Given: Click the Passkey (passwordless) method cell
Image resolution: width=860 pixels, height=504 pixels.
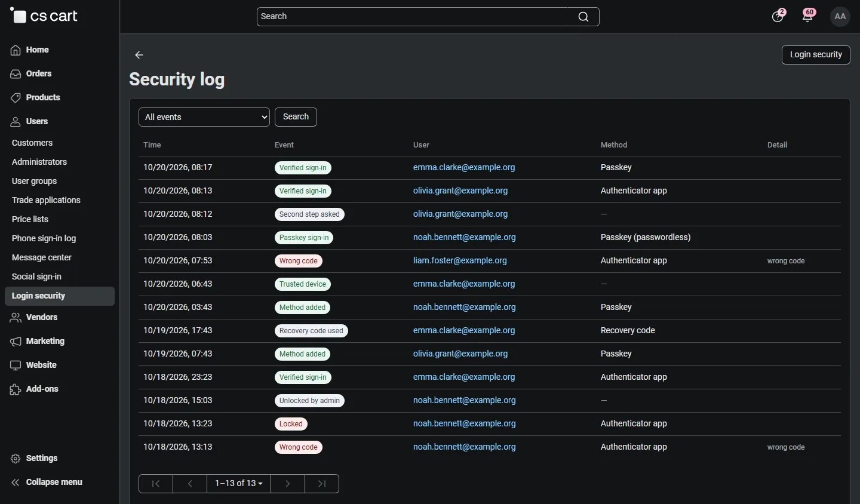Looking at the screenshot, I should [x=646, y=238].
